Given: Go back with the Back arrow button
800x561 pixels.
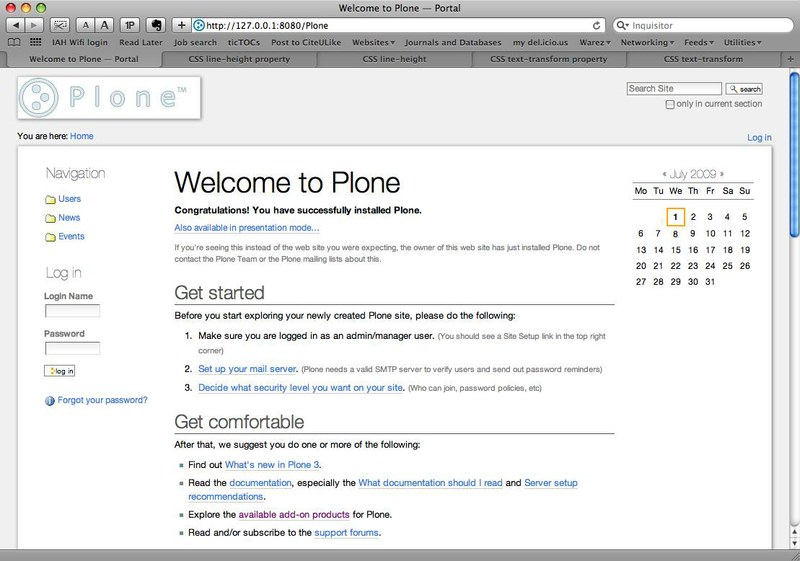Looking at the screenshot, I should [15, 25].
